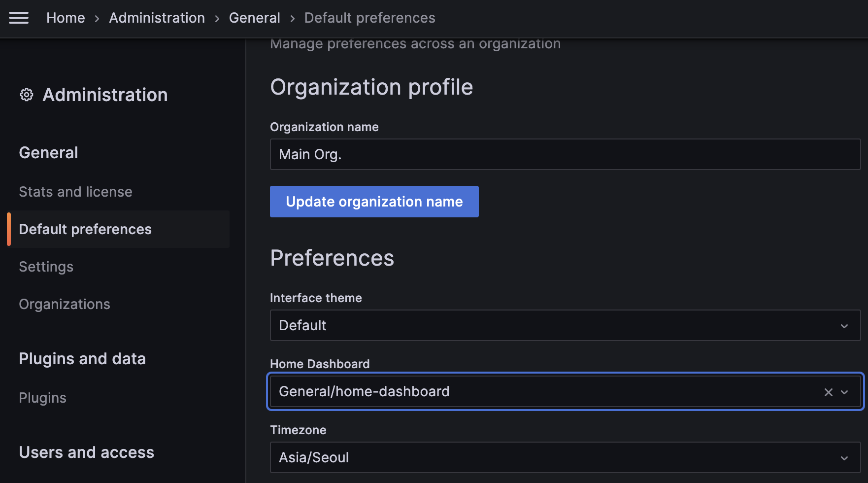Open Stats and license page

[x=75, y=192]
